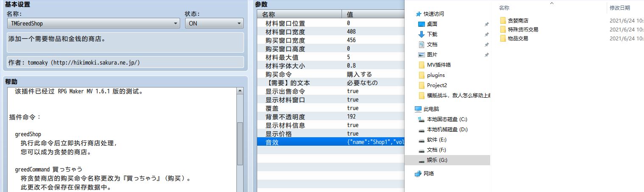Image resolution: width=644 pixels, height=192 pixels.
Task: Click the local SSD drive (C:) icon
Action: (421, 119)
